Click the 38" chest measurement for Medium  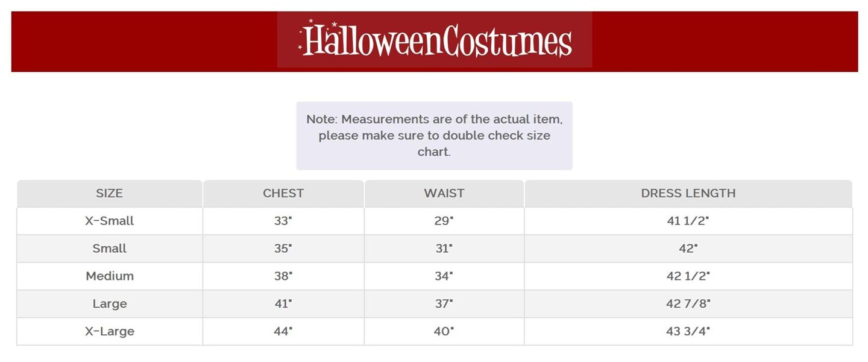[x=283, y=276]
